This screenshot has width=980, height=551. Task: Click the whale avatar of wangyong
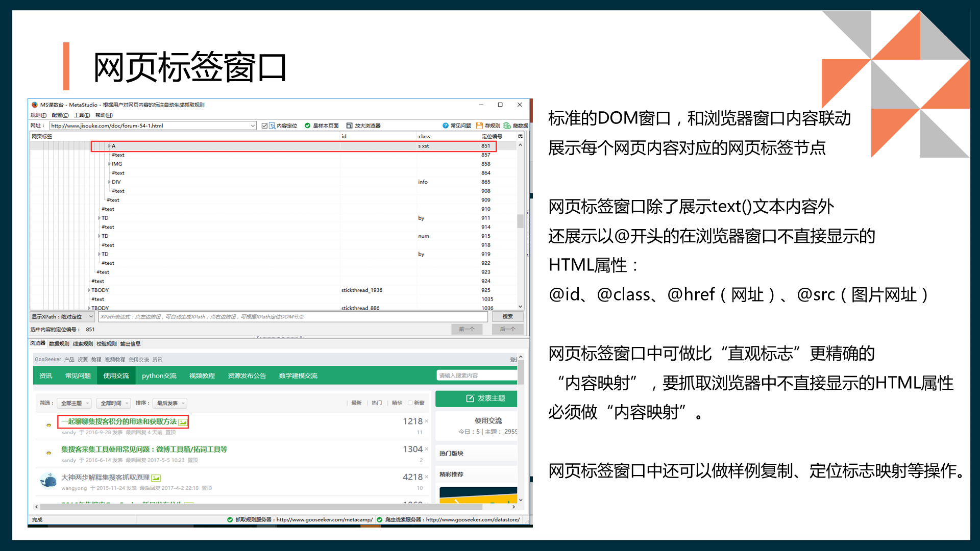tap(48, 481)
